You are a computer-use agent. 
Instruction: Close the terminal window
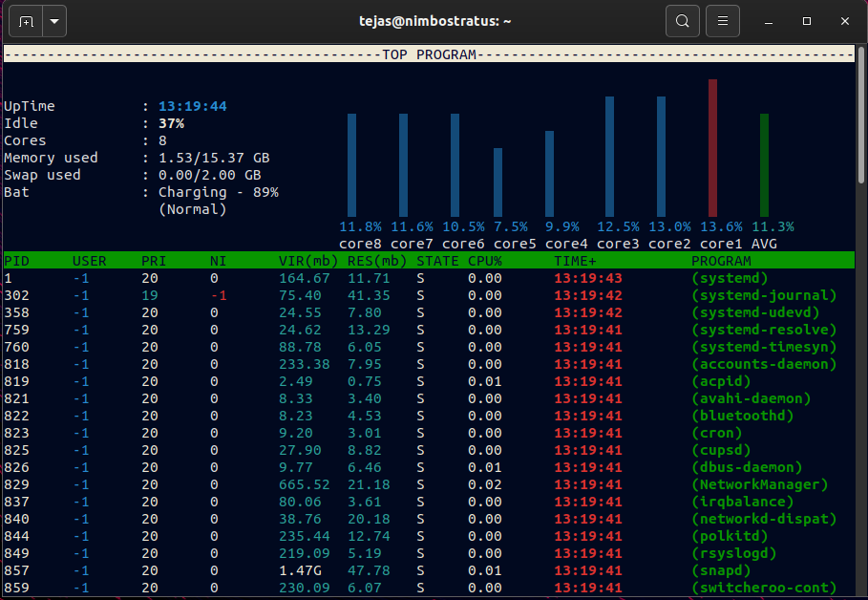[x=845, y=21]
